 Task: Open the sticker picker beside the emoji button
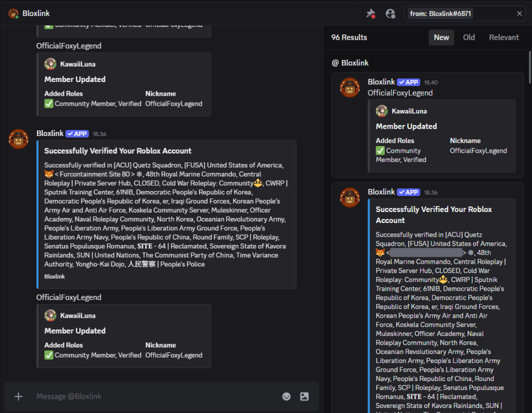(x=304, y=396)
